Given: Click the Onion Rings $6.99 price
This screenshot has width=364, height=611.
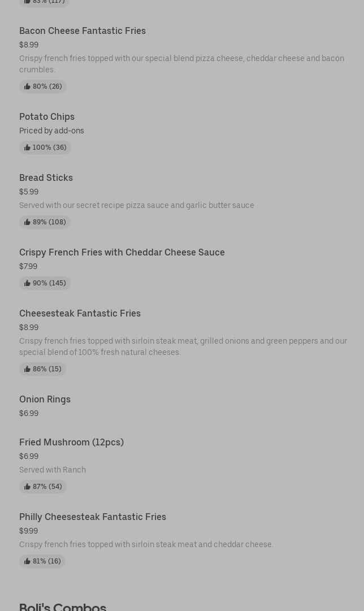Looking at the screenshot, I should click(x=29, y=413).
